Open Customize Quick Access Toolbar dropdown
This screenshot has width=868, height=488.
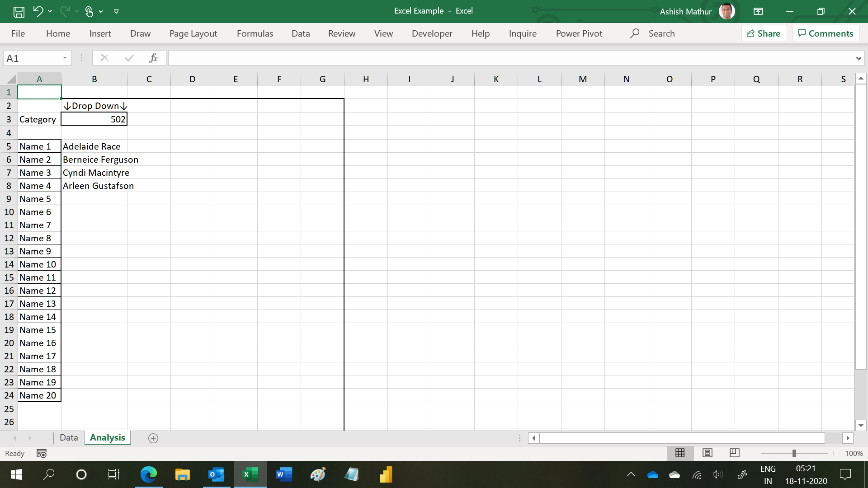[116, 11]
